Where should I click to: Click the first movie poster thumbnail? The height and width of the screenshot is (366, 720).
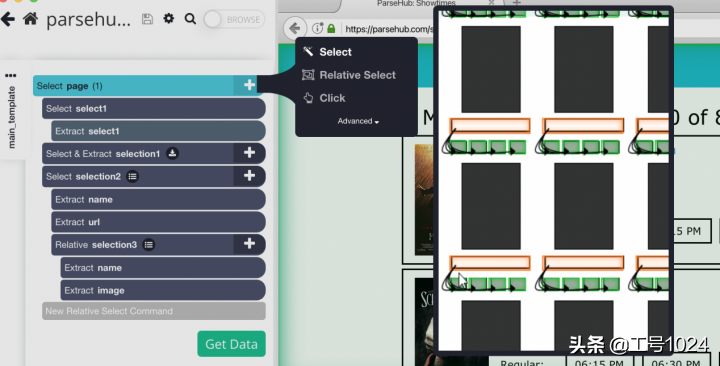click(x=423, y=199)
